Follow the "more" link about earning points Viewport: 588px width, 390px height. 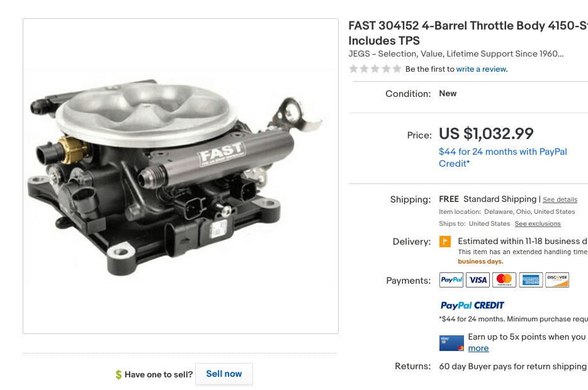(x=478, y=348)
